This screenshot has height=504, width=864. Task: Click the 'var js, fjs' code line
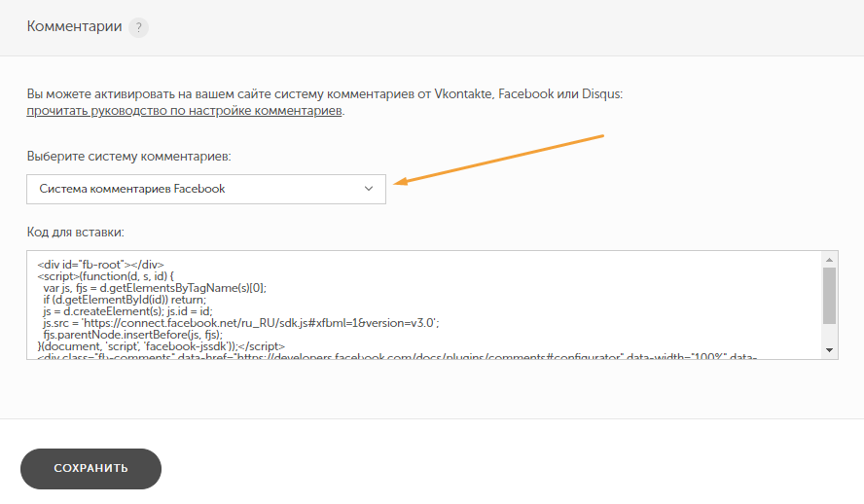pos(154,287)
